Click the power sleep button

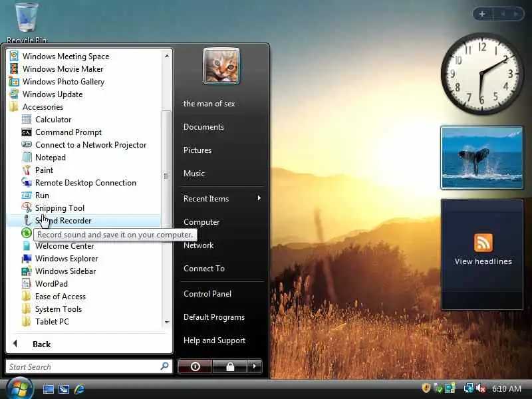(x=195, y=366)
